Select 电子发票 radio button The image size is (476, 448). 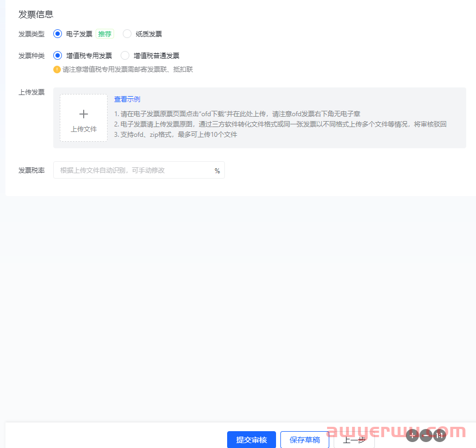point(58,34)
